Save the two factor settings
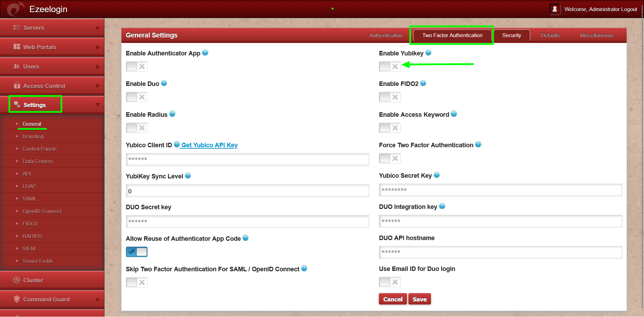Screen dimensions: 644x317 (x=419, y=299)
